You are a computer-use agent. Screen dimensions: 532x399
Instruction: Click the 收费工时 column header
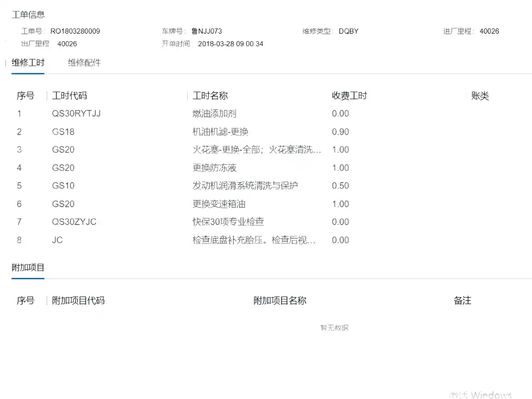point(349,95)
